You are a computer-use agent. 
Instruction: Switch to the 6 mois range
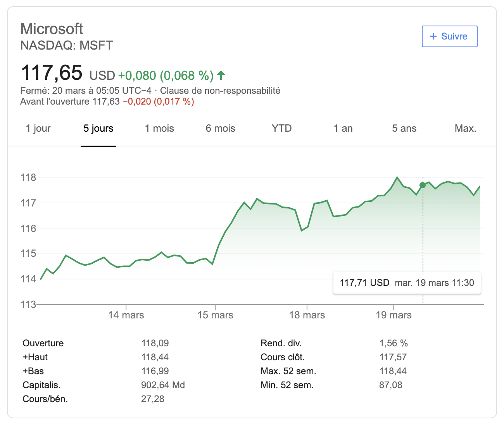(x=221, y=129)
